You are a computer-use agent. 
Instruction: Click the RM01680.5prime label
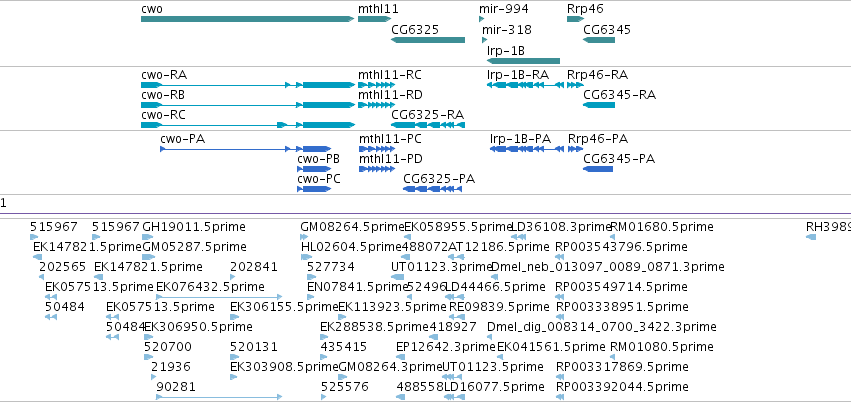662,227
